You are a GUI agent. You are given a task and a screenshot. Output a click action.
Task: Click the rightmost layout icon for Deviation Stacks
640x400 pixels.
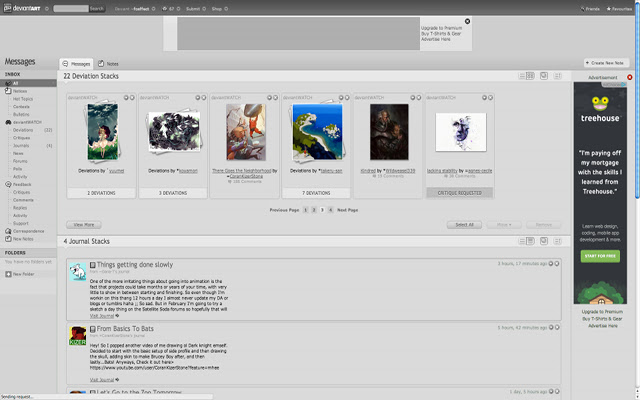pyautogui.click(x=557, y=76)
